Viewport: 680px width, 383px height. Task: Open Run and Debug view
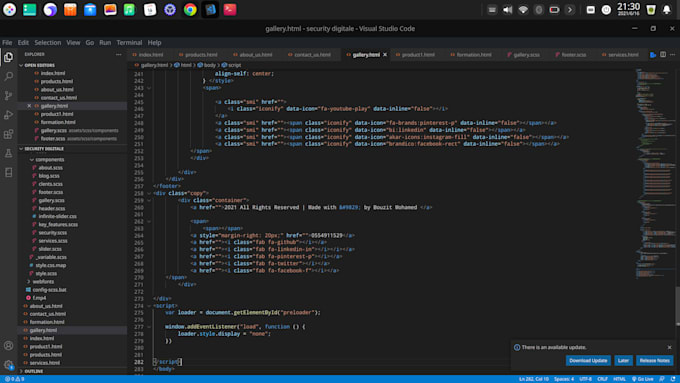[x=8, y=115]
